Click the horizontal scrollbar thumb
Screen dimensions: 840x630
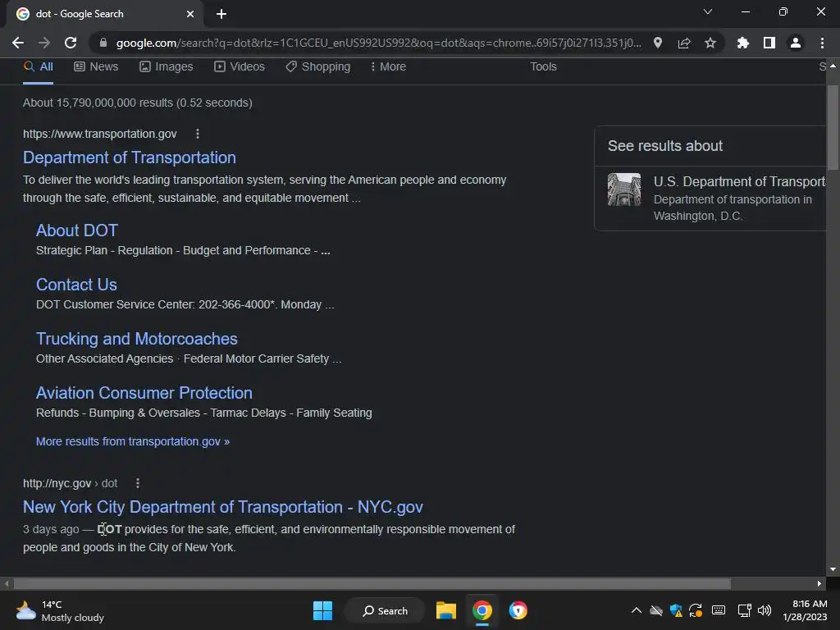pyautogui.click(x=372, y=583)
